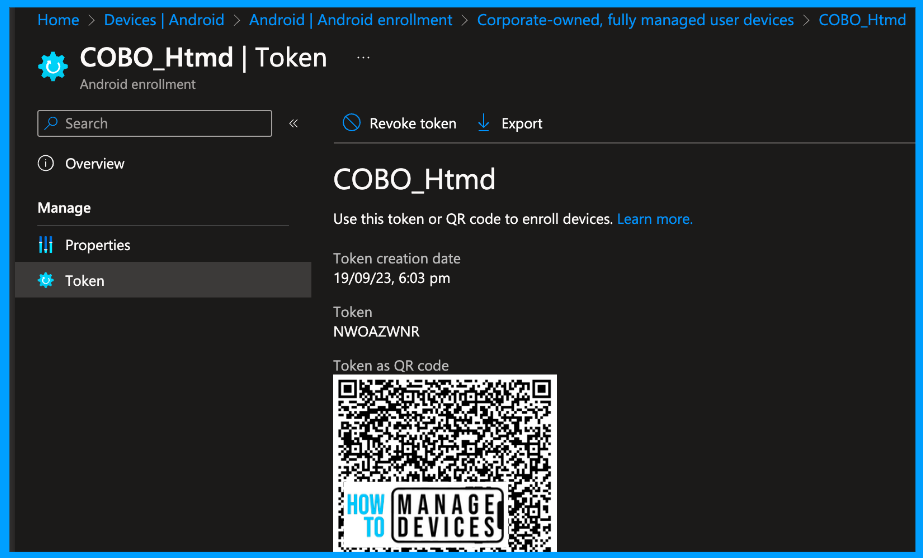Click the token QR code image

444,463
